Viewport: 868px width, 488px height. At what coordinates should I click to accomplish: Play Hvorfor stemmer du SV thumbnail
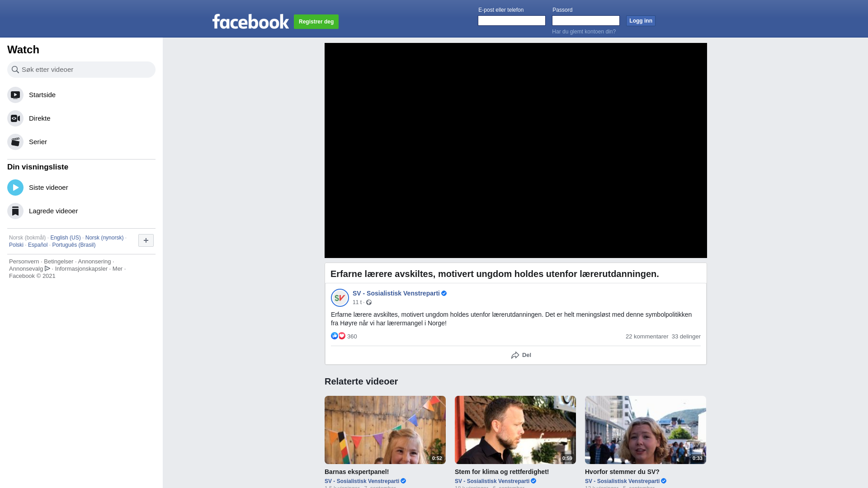(x=646, y=430)
